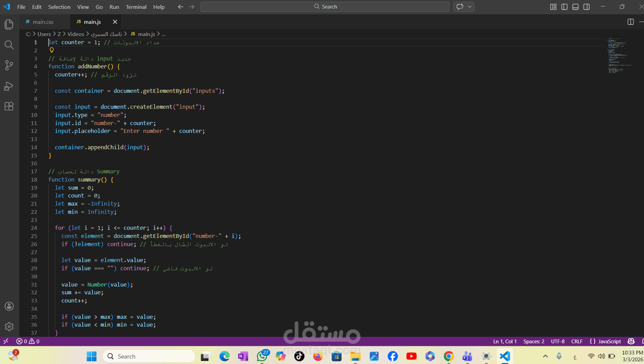Image resolution: width=644 pixels, height=364 pixels.
Task: Click the lightbulb code action icon
Action: click(x=52, y=50)
